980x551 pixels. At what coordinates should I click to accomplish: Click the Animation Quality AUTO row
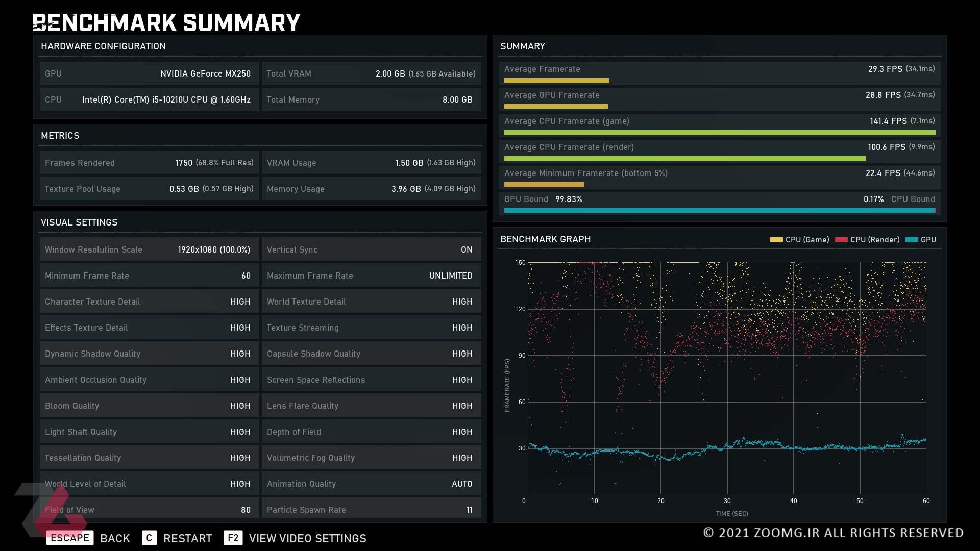(x=372, y=484)
